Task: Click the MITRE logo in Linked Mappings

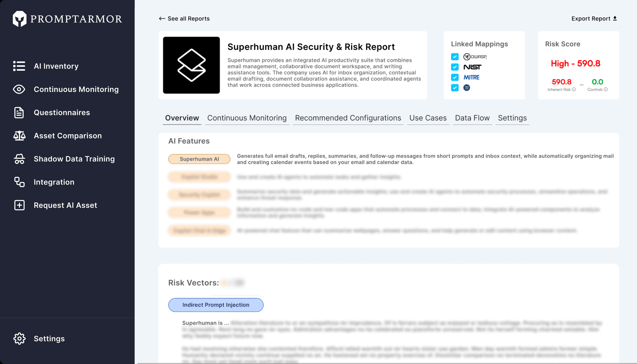Action: pos(471,77)
